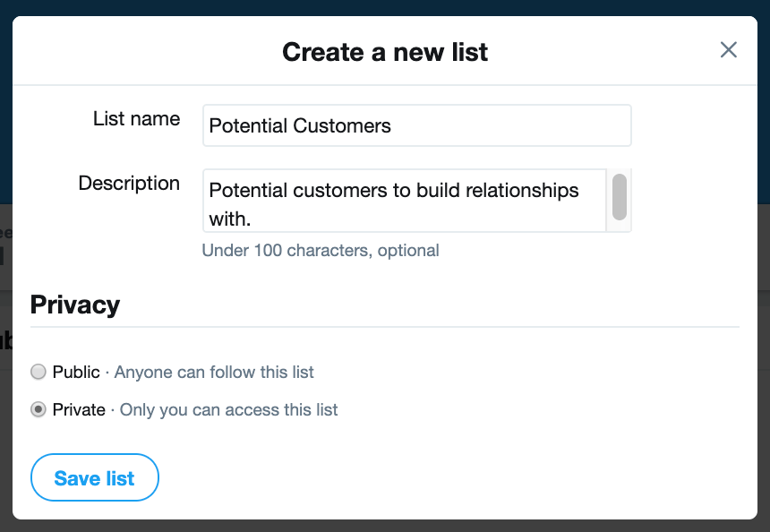770x532 pixels.
Task: Place cursor on "with." in description box
Action: click(229, 219)
